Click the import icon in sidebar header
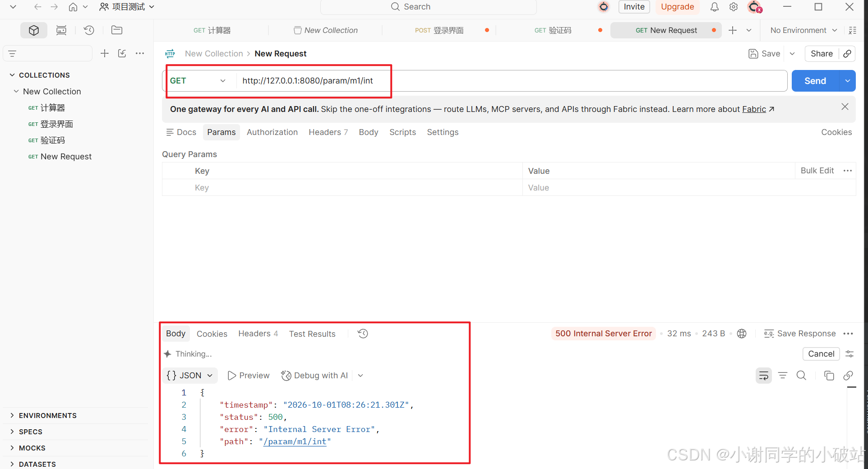868x469 pixels. click(122, 53)
